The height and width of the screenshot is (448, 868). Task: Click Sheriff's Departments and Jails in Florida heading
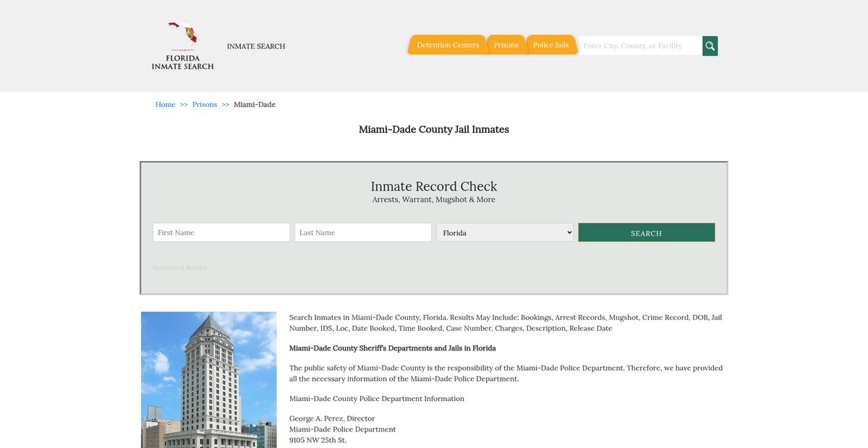(x=393, y=348)
